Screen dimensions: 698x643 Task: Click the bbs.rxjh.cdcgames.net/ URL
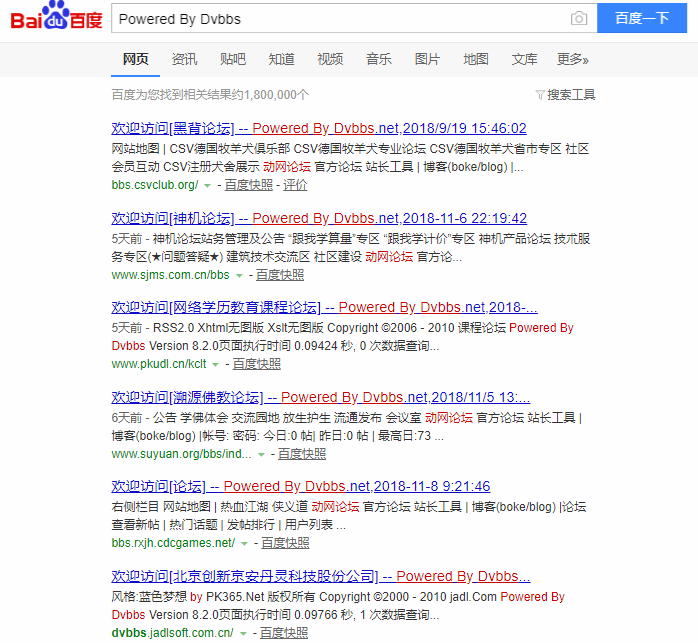[x=173, y=543]
